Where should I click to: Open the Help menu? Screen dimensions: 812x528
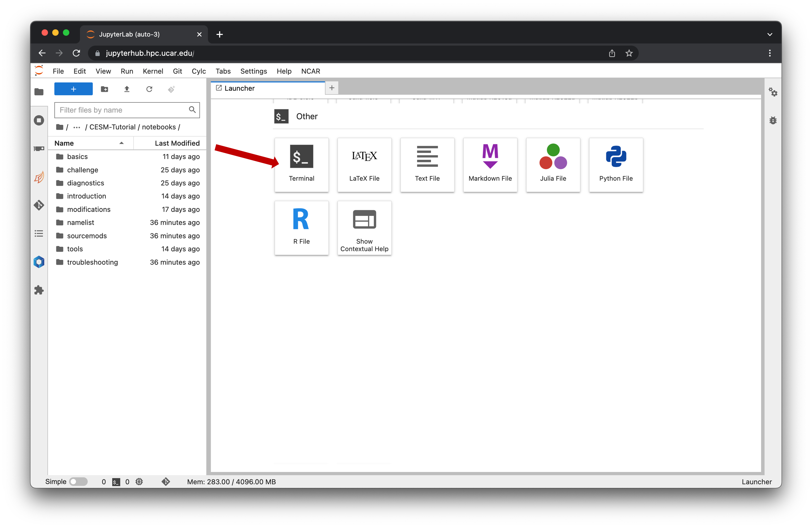pos(284,71)
